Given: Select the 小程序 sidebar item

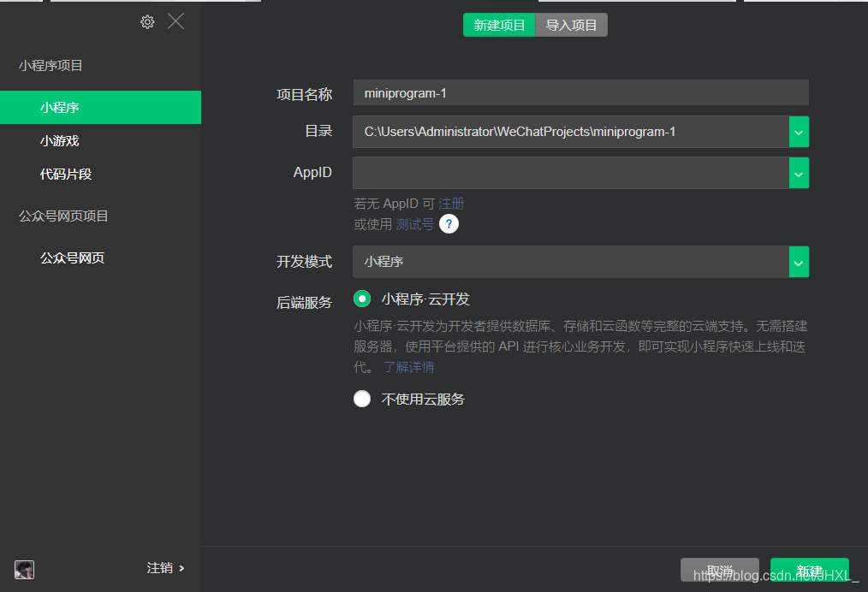Looking at the screenshot, I should click(100, 107).
